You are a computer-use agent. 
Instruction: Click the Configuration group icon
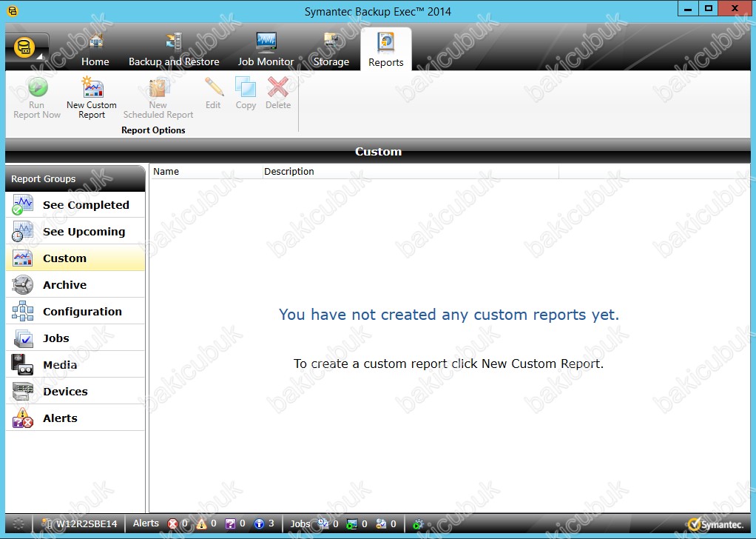[22, 311]
